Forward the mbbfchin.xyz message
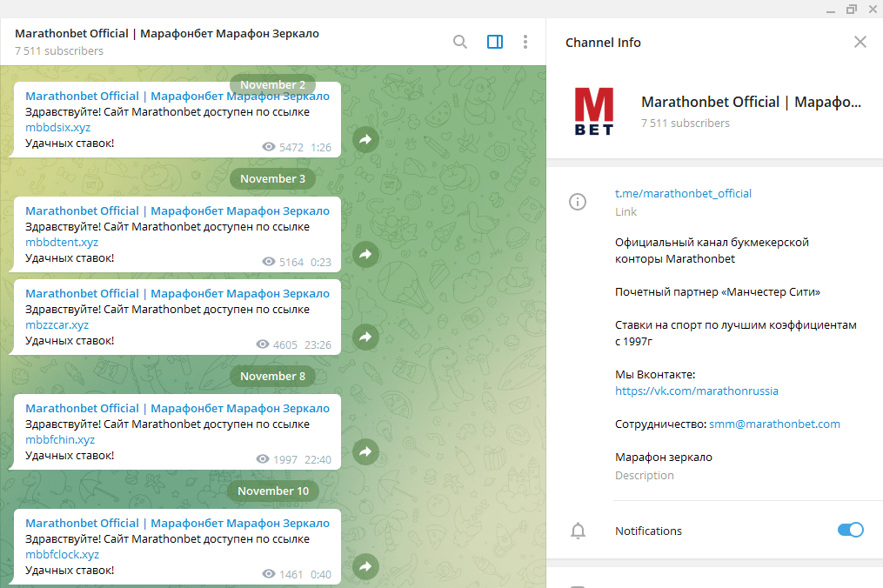This screenshot has height=588, width=883. coord(366,451)
